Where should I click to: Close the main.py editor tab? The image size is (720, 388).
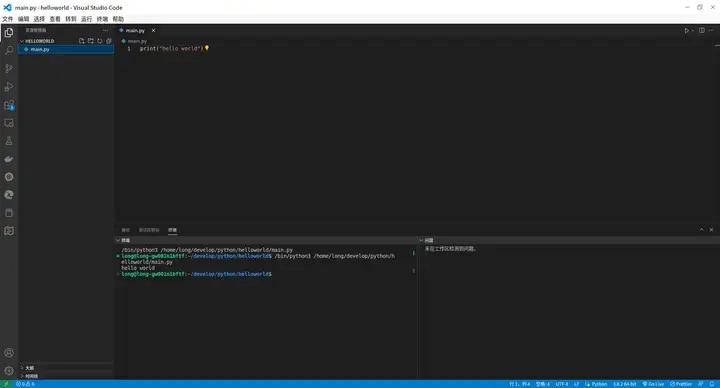click(153, 30)
